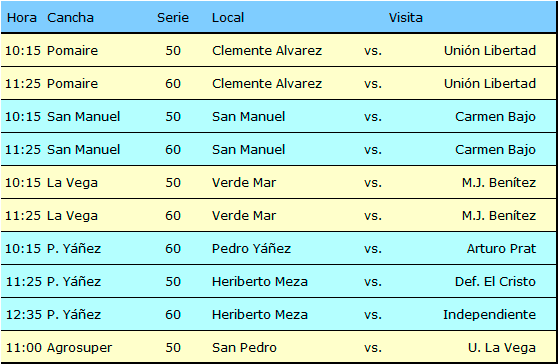Click the Local column header
This screenshot has width=558, height=364.
tap(228, 17)
